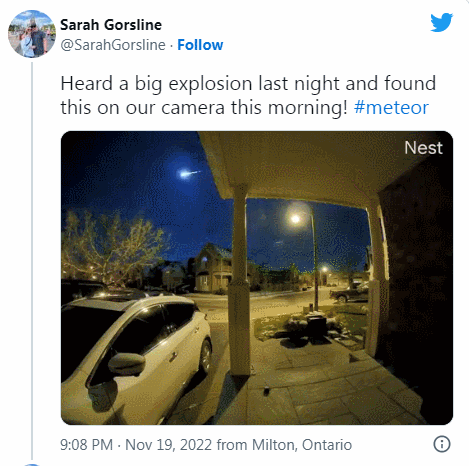
Task: Click the bright meteor streak in the video
Action: 189,174
